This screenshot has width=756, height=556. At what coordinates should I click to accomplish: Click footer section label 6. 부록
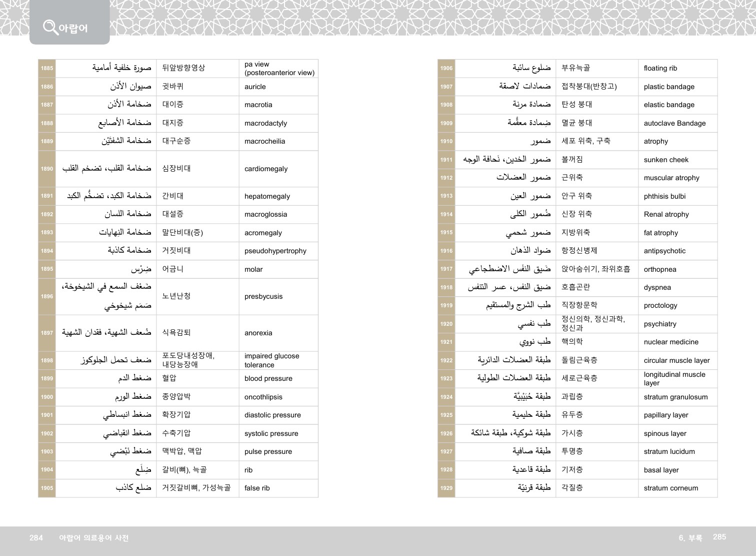tap(690, 538)
